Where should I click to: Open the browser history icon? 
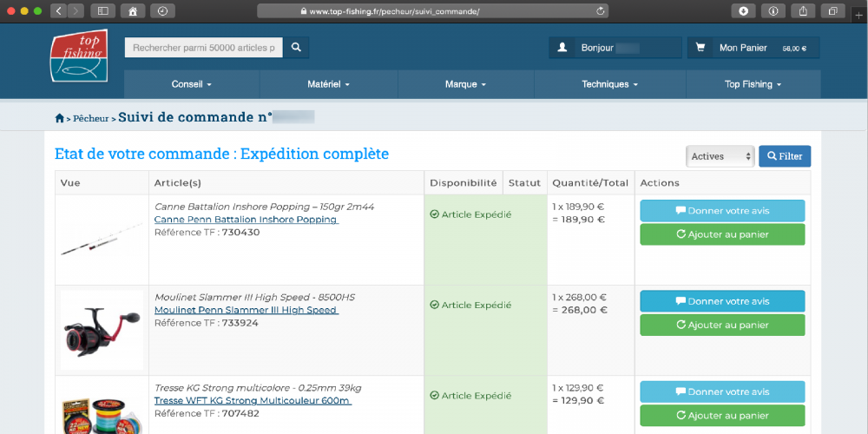pos(162,11)
